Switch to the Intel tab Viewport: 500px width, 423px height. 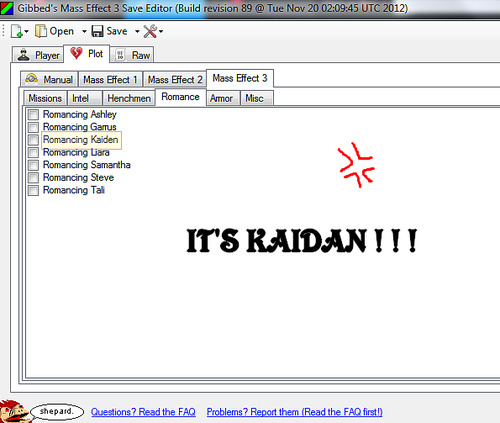pyautogui.click(x=85, y=98)
